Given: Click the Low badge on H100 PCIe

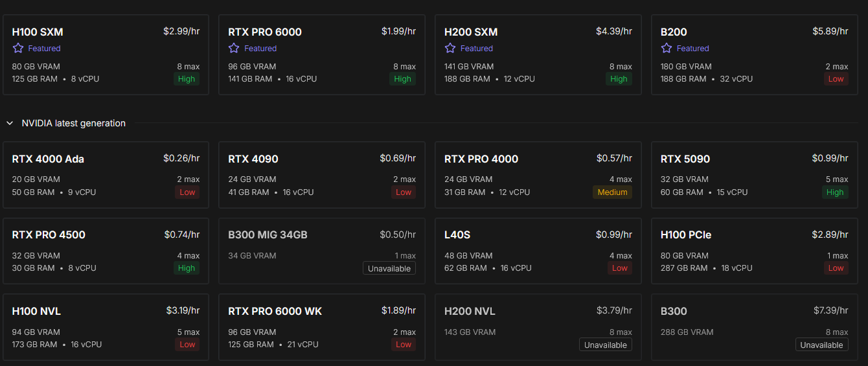Looking at the screenshot, I should [836, 268].
